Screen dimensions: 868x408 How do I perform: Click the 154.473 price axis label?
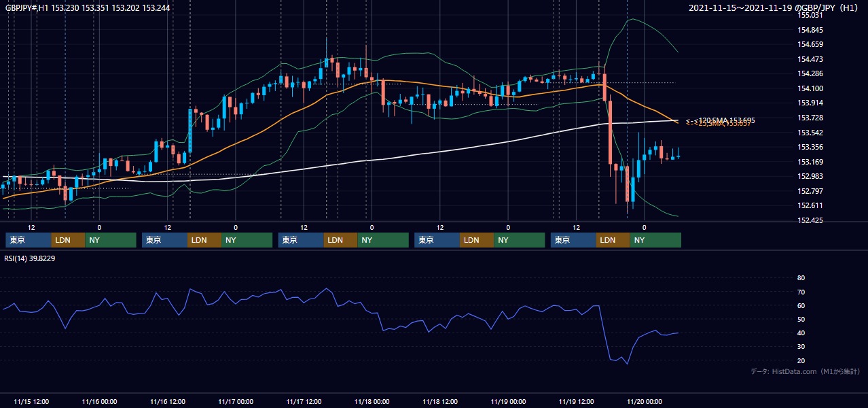point(810,59)
